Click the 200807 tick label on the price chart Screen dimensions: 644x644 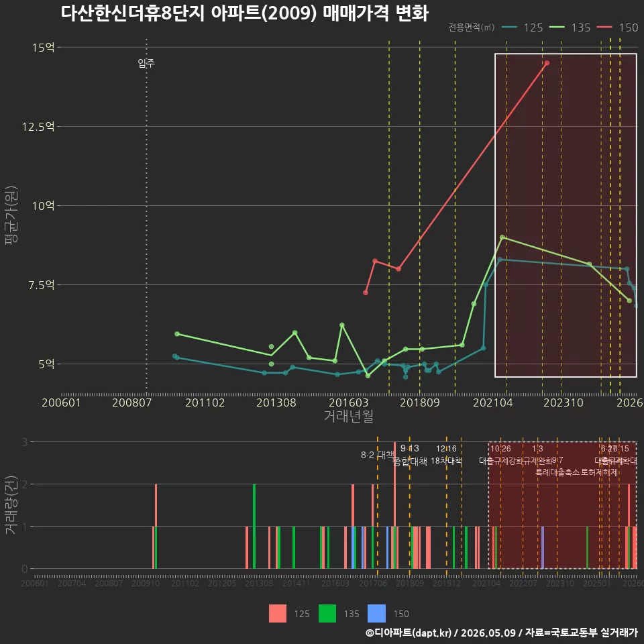(132, 402)
